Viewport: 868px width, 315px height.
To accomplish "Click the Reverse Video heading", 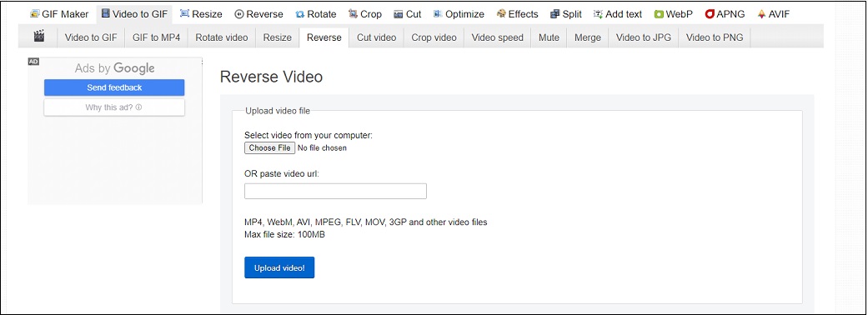I will point(271,77).
